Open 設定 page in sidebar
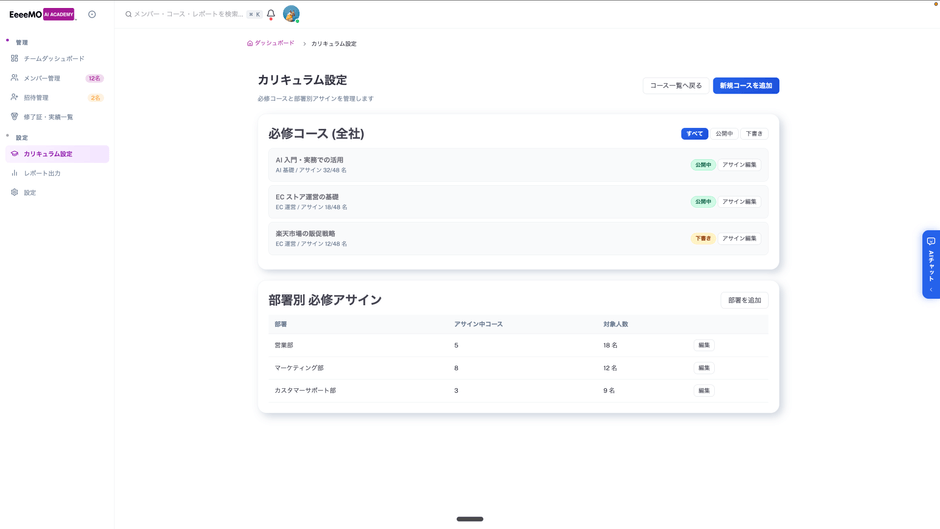The height and width of the screenshot is (529, 940). [57, 193]
